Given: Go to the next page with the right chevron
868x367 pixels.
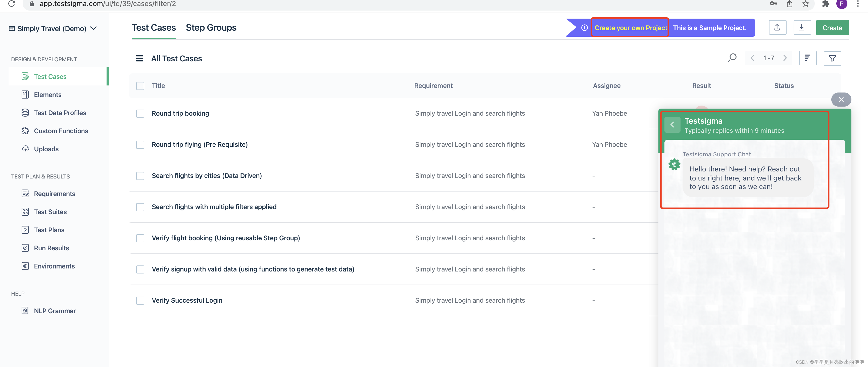Looking at the screenshot, I should (785, 58).
